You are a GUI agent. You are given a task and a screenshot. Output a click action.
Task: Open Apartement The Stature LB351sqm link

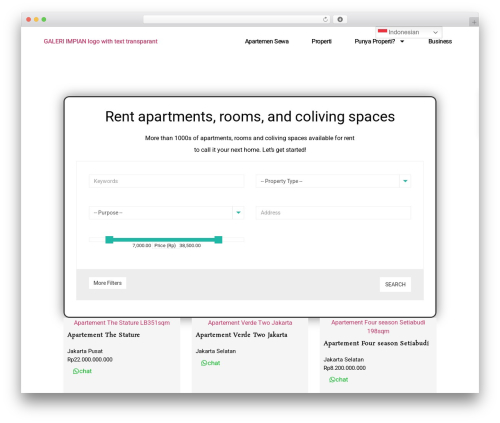pos(122,323)
